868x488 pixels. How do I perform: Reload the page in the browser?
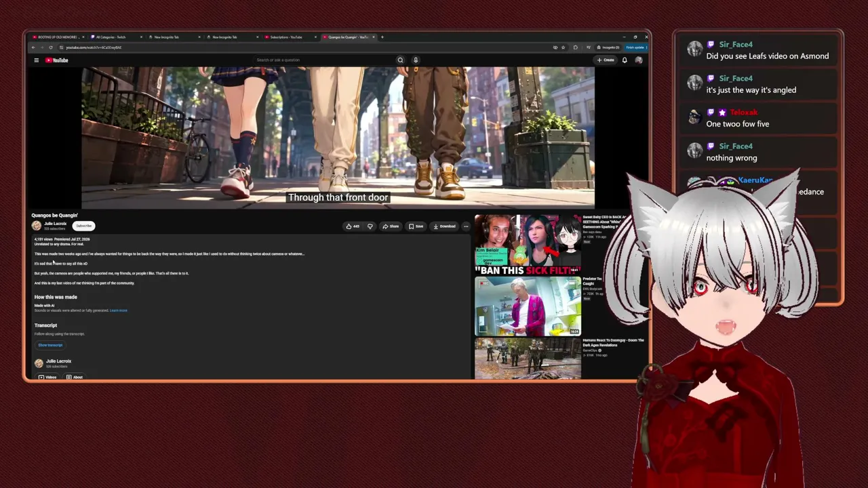(x=51, y=47)
